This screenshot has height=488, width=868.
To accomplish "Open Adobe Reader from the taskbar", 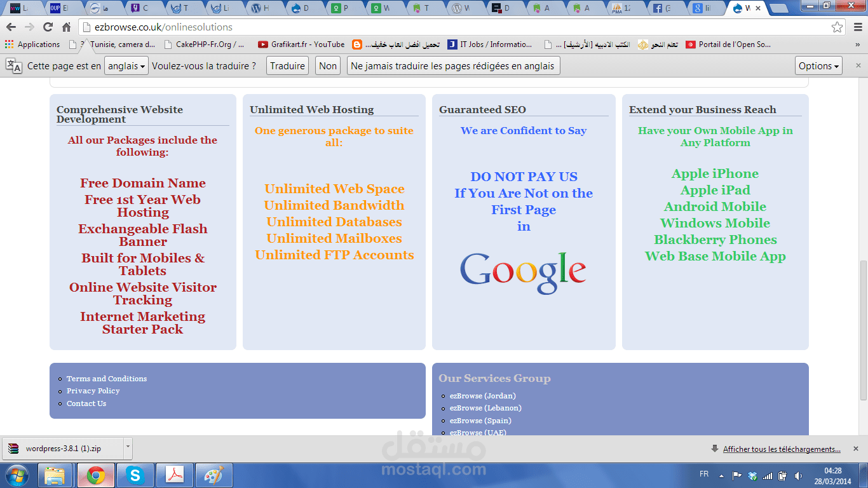I will point(175,475).
